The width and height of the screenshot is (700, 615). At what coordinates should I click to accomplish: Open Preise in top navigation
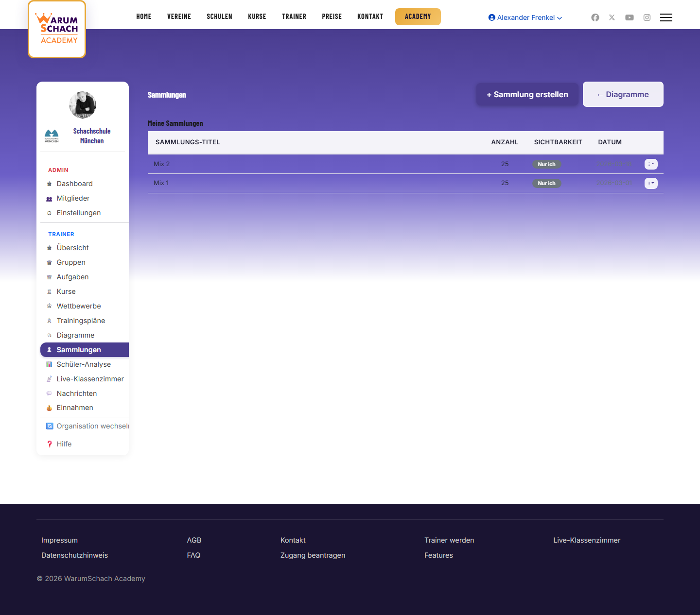click(332, 17)
